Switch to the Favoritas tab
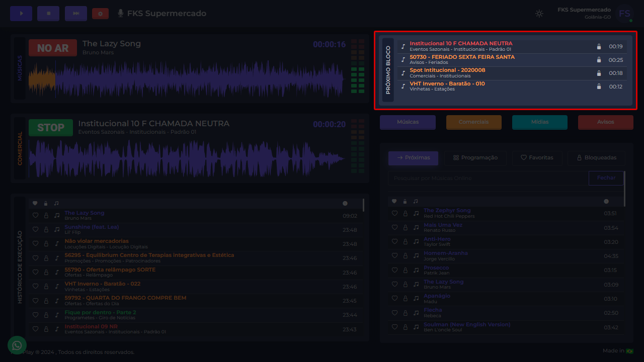The width and height of the screenshot is (644, 362). (x=536, y=158)
